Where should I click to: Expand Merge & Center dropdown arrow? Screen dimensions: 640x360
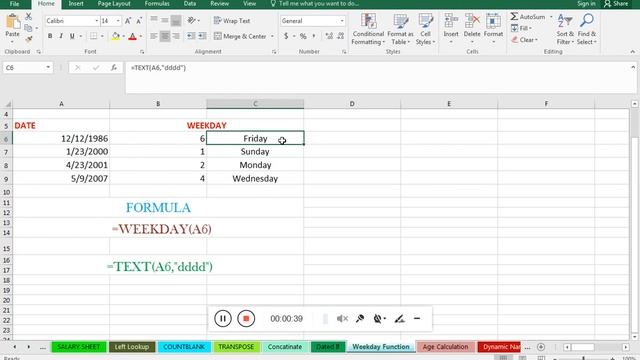[272, 36]
